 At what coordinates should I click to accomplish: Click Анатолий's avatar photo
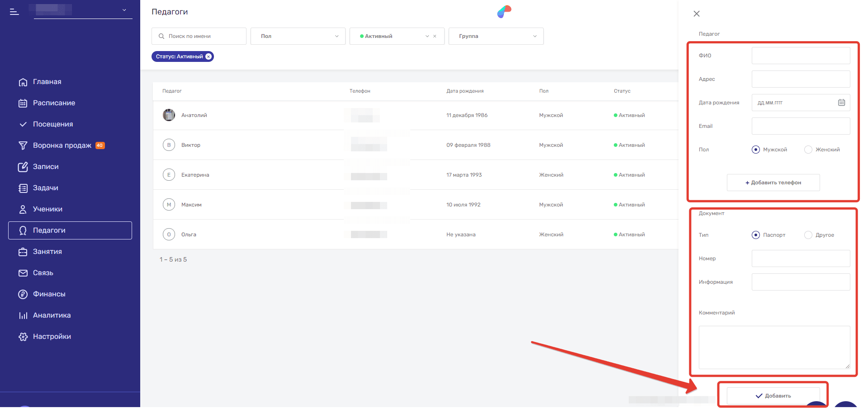pyautogui.click(x=169, y=115)
